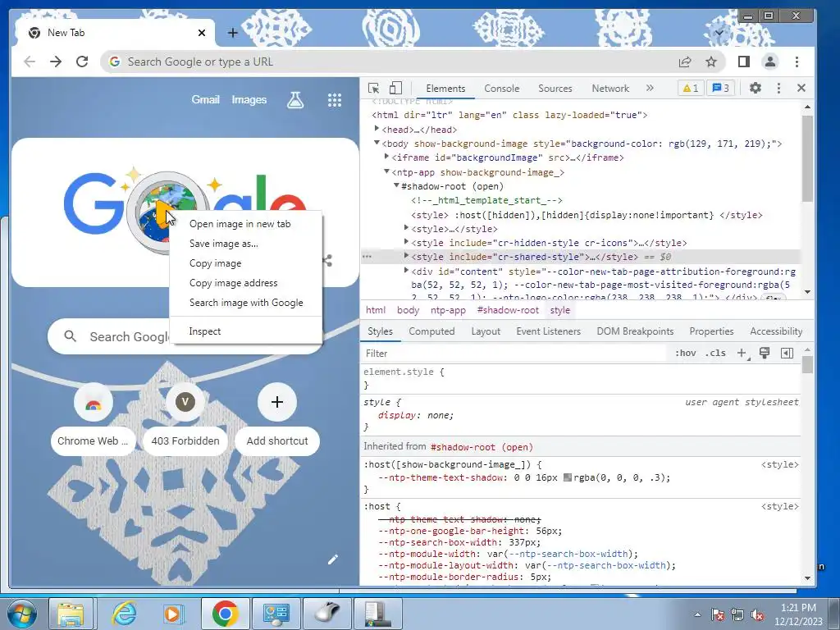Open DevTools more options kebab menu
Image resolution: width=840 pixels, height=630 pixels.
click(x=778, y=88)
